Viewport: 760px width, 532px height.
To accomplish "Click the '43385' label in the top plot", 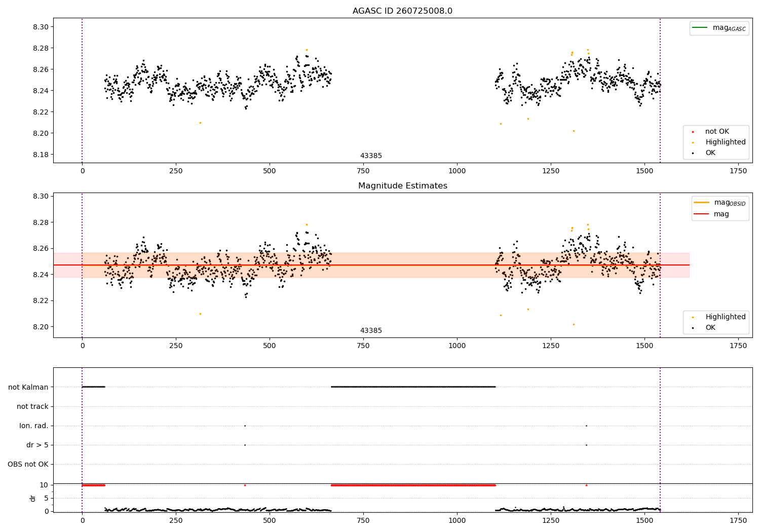I will (371, 156).
